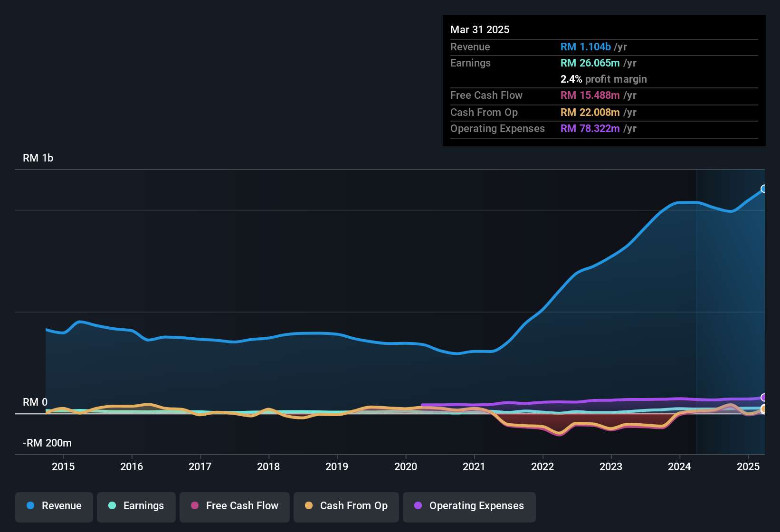Click the 2.4% profit margin text
This screenshot has width=780, height=532.
(604, 79)
